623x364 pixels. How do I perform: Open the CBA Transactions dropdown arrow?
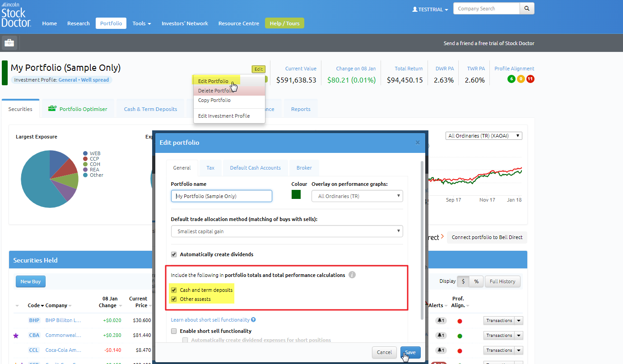519,336
